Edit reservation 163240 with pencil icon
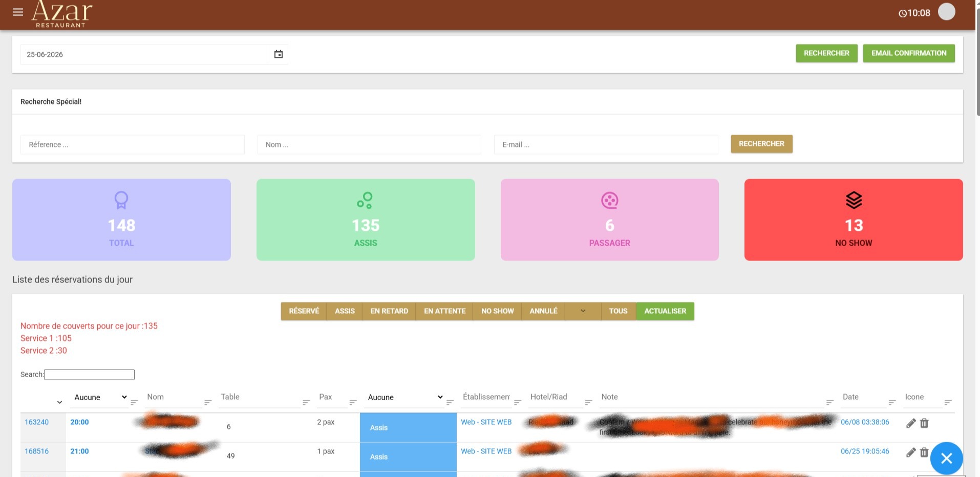Viewport: 980px width, 477px height. pos(911,423)
